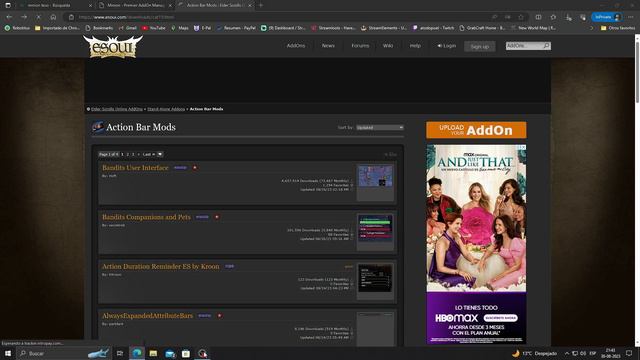
Task: Click the site info lock icon
Action: coord(71,17)
